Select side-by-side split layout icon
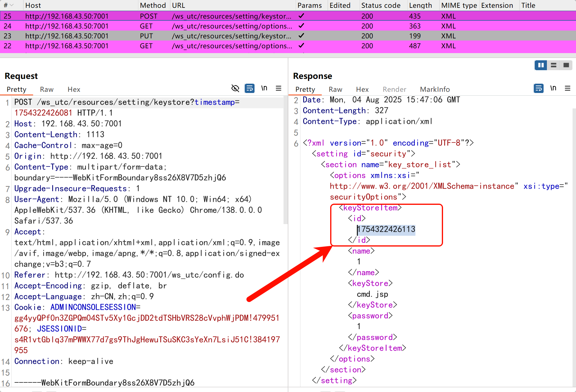The image size is (576, 392). click(x=541, y=65)
